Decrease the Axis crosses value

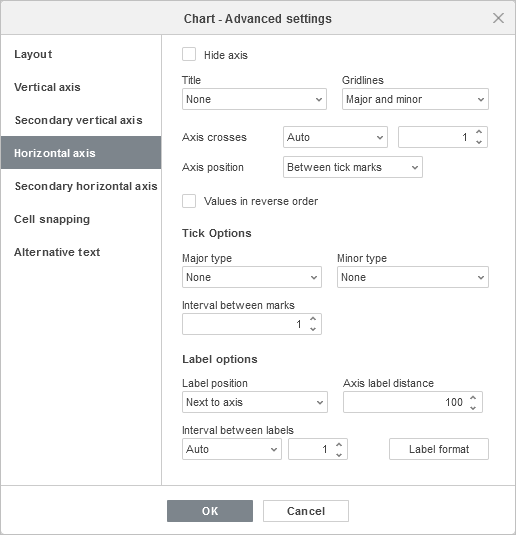(479, 142)
